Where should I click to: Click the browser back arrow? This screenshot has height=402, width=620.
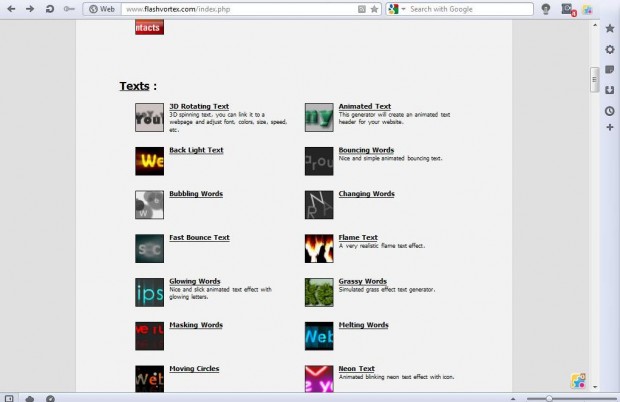pos(10,9)
